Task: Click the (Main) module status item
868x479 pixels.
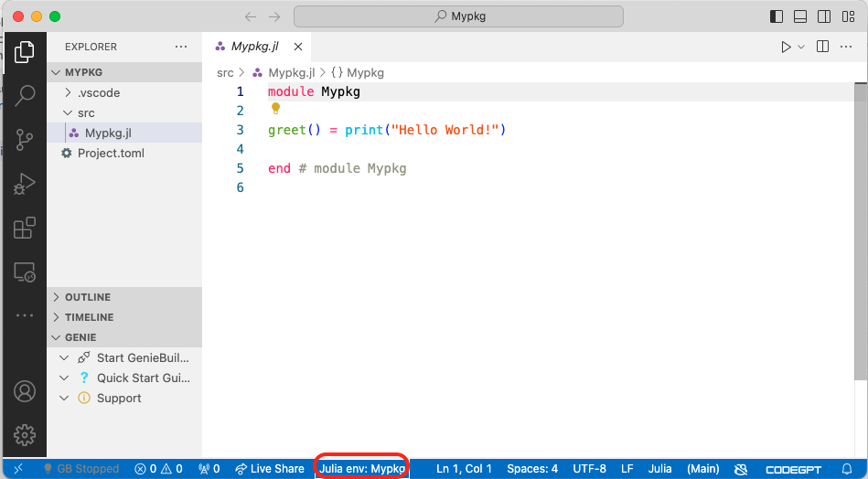Action: tap(703, 469)
